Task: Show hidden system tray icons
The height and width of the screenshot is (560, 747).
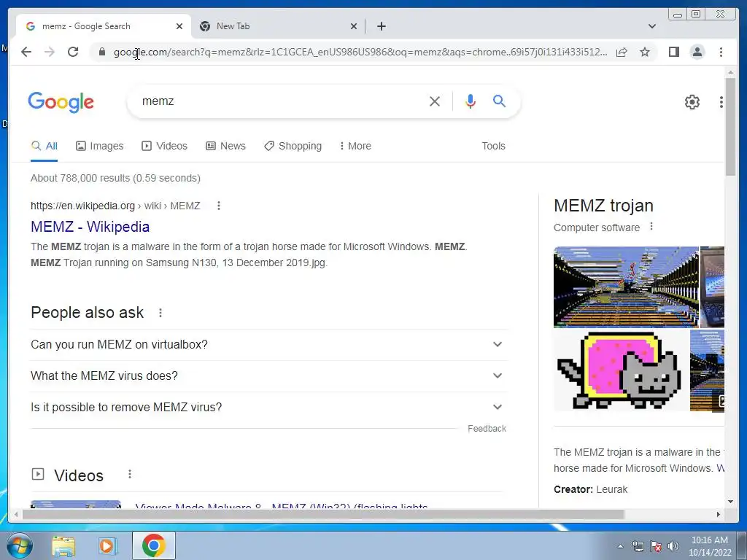Action: tap(620, 546)
